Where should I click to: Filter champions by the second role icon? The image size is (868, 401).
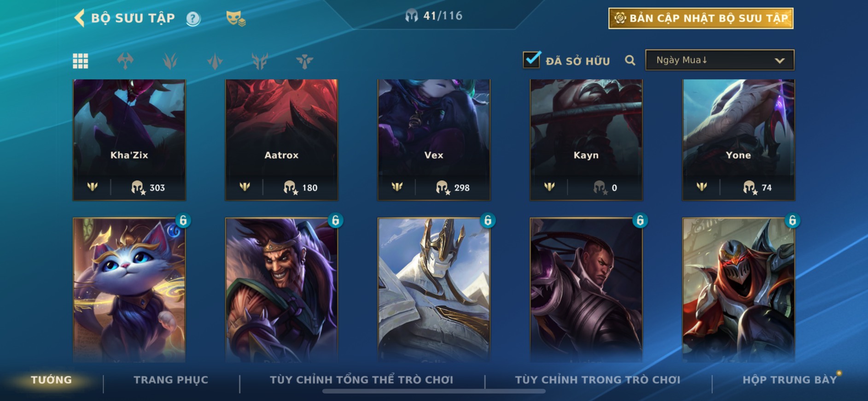(x=170, y=61)
